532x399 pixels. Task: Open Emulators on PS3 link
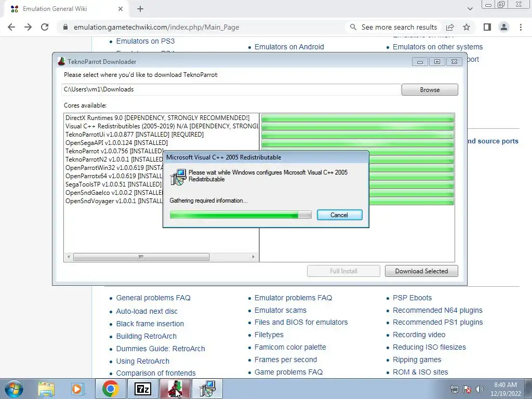[145, 41]
